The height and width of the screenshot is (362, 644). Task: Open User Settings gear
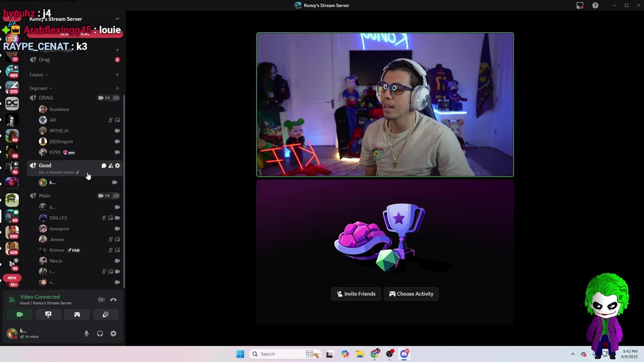[x=113, y=333]
